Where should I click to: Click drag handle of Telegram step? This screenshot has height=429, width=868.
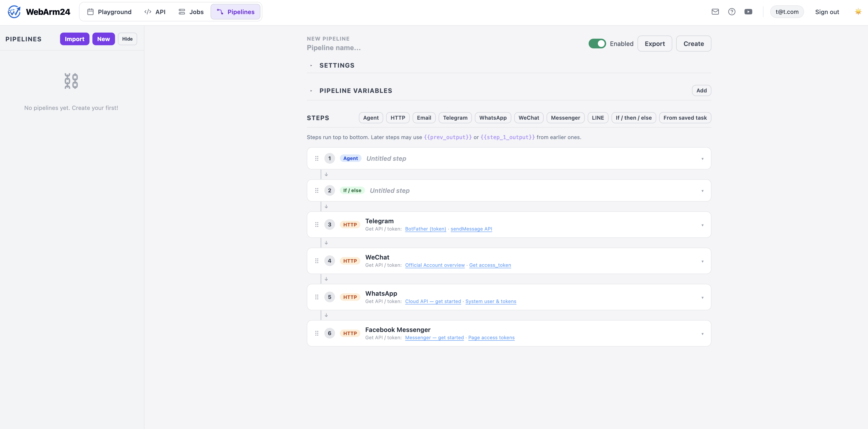[x=317, y=224]
